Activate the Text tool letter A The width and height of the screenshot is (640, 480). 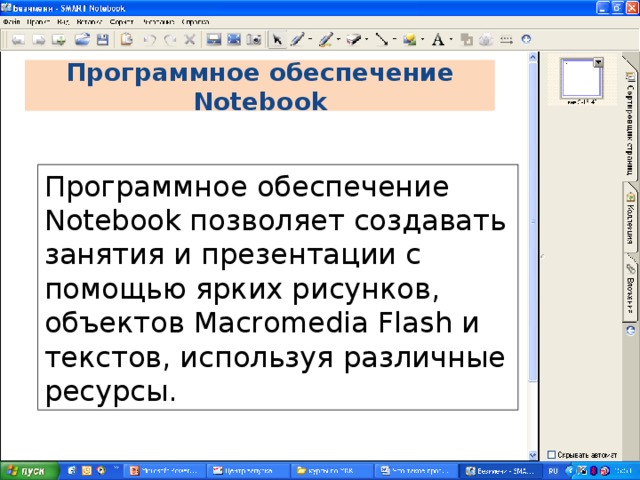(x=438, y=40)
